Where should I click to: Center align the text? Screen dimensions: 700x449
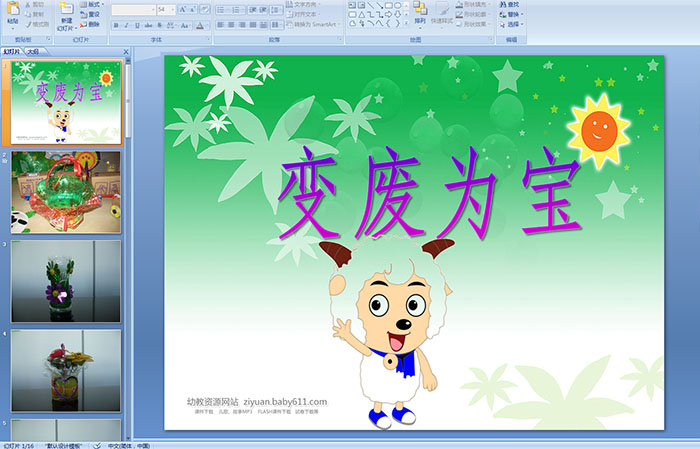[x=231, y=25]
